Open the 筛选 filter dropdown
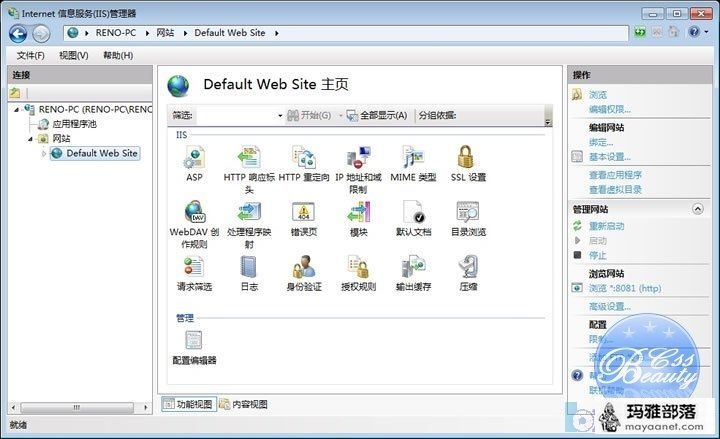 click(x=280, y=116)
